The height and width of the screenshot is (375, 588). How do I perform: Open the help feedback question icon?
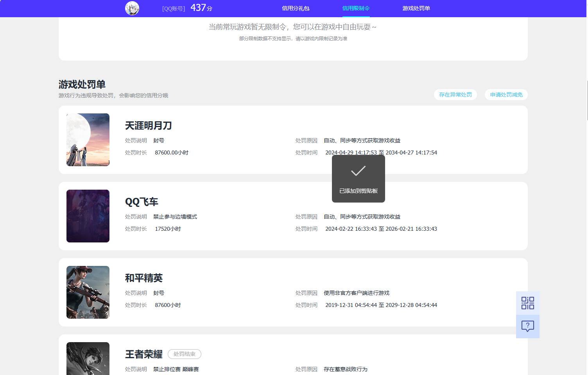(527, 326)
